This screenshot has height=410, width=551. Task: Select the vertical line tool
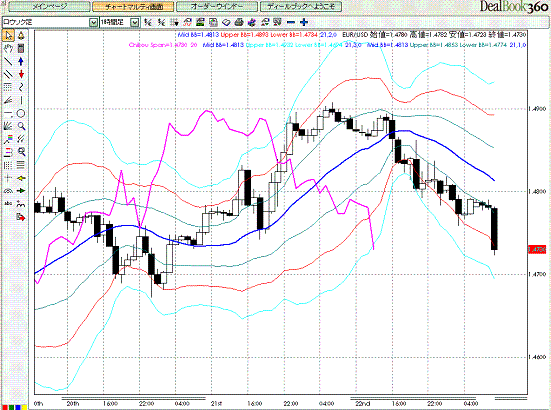point(21,100)
